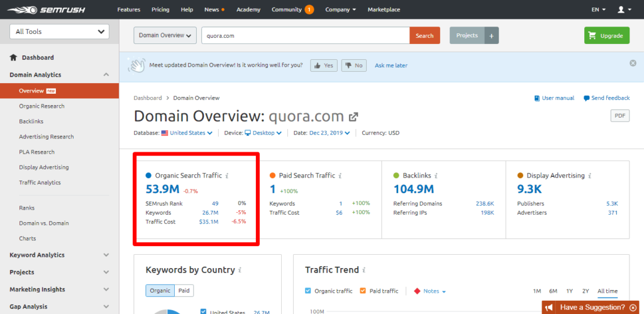The height and width of the screenshot is (314, 644).
Task: Open the Projects button
Action: [x=467, y=35]
